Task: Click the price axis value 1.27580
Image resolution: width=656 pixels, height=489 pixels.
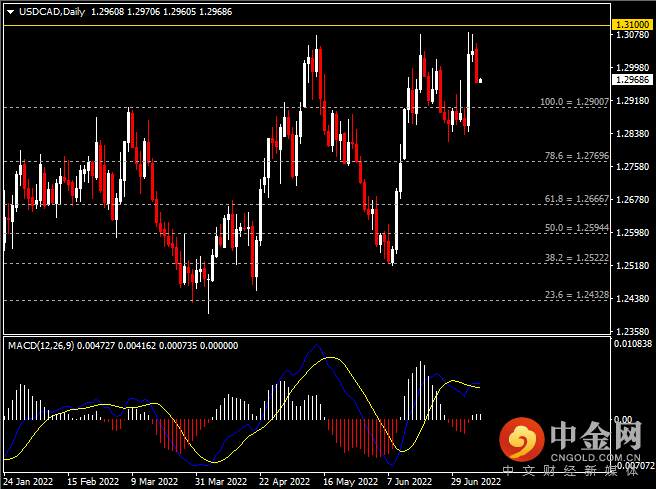Action: click(633, 167)
